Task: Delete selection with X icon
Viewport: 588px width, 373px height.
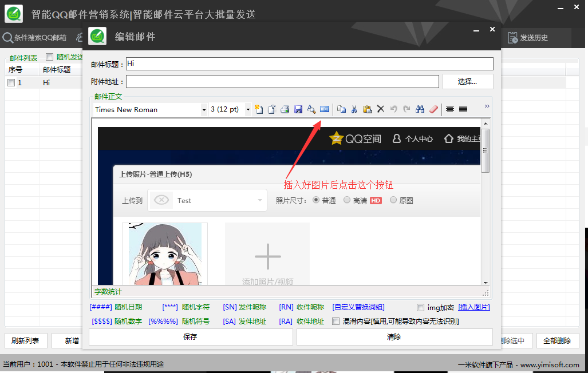Action: 381,109
